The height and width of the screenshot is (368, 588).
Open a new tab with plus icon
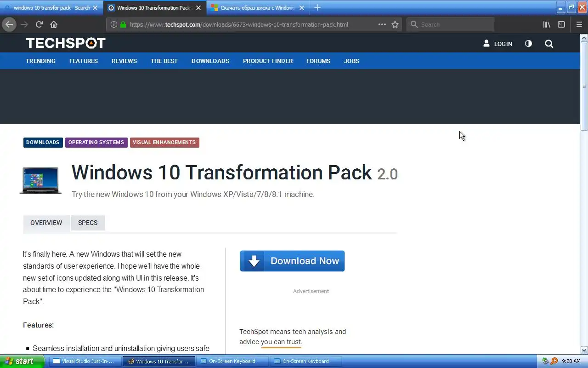(317, 7)
